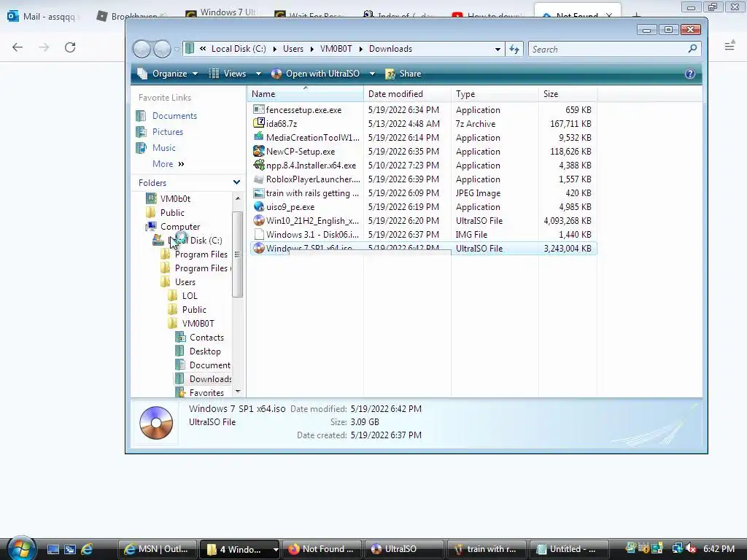Click the fencessetup.exe.exe file icon
The width and height of the screenshot is (747, 560).
pyautogui.click(x=259, y=109)
